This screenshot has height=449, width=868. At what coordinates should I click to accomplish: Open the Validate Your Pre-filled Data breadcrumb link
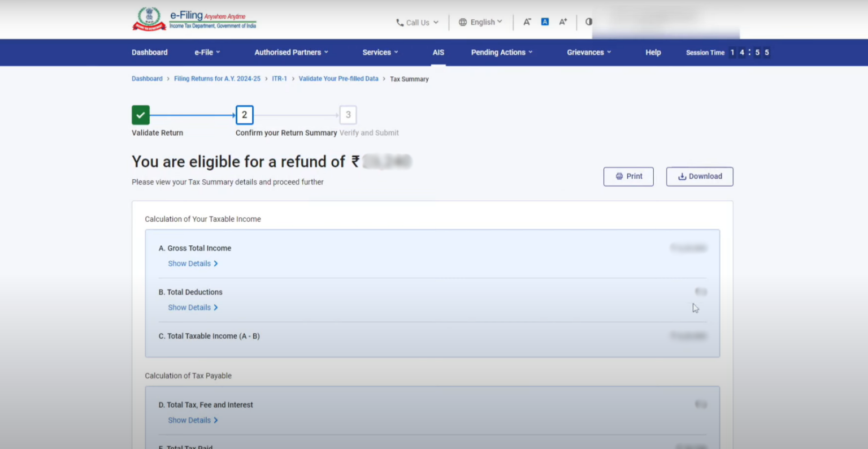pos(338,79)
